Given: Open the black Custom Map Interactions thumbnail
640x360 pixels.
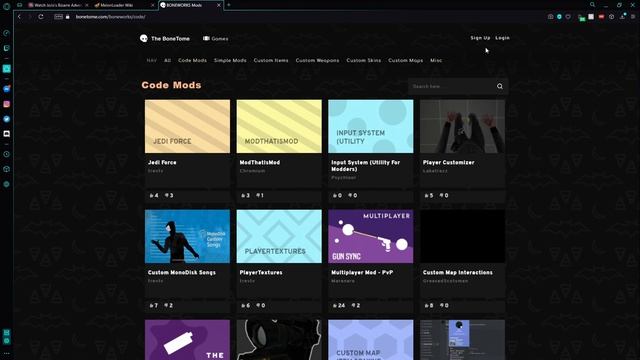Looking at the screenshot, I should coord(462,236).
